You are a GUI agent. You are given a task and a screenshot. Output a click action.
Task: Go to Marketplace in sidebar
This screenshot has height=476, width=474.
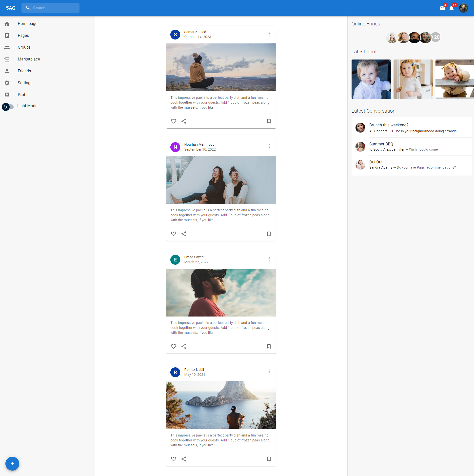(x=29, y=59)
